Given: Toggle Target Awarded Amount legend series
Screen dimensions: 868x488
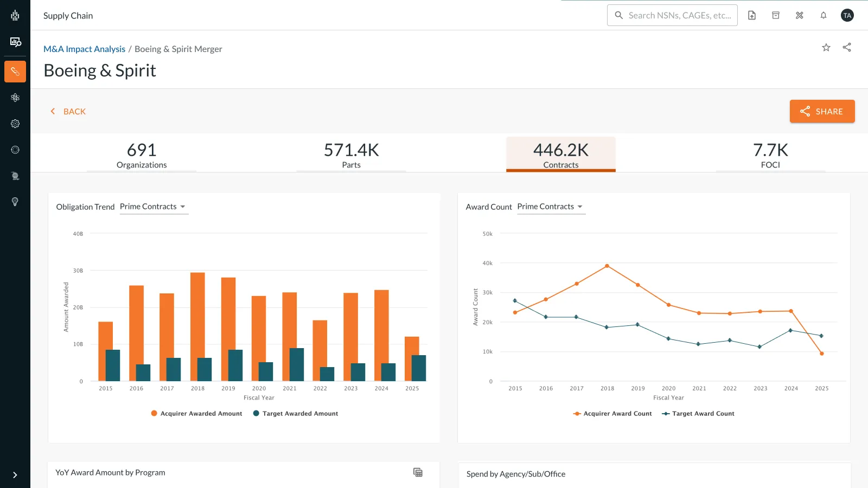Looking at the screenshot, I should point(296,413).
